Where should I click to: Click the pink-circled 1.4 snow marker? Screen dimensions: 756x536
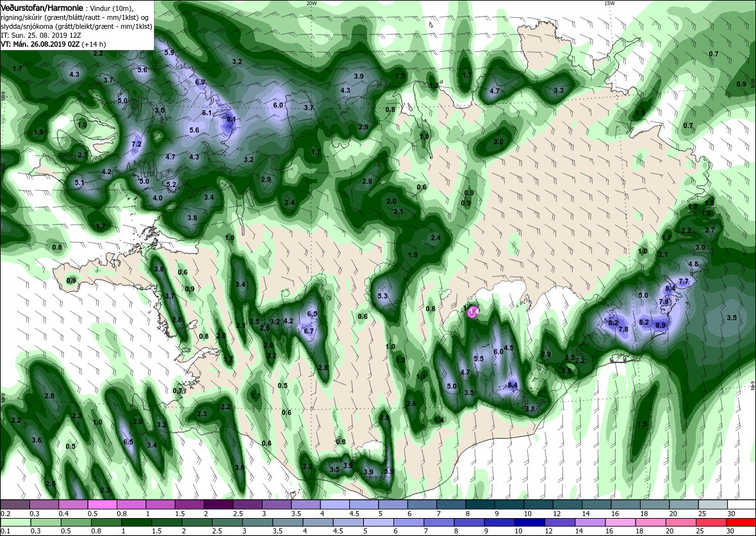pyautogui.click(x=473, y=313)
